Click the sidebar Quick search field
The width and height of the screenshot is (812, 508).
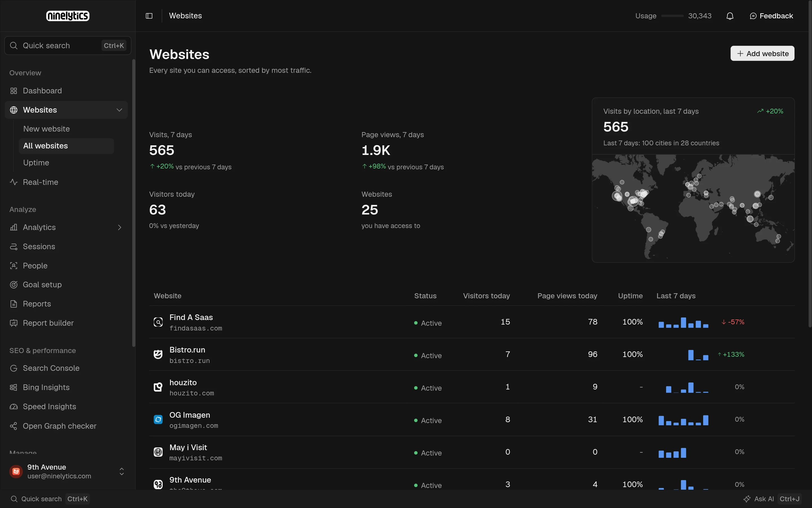[x=68, y=45]
